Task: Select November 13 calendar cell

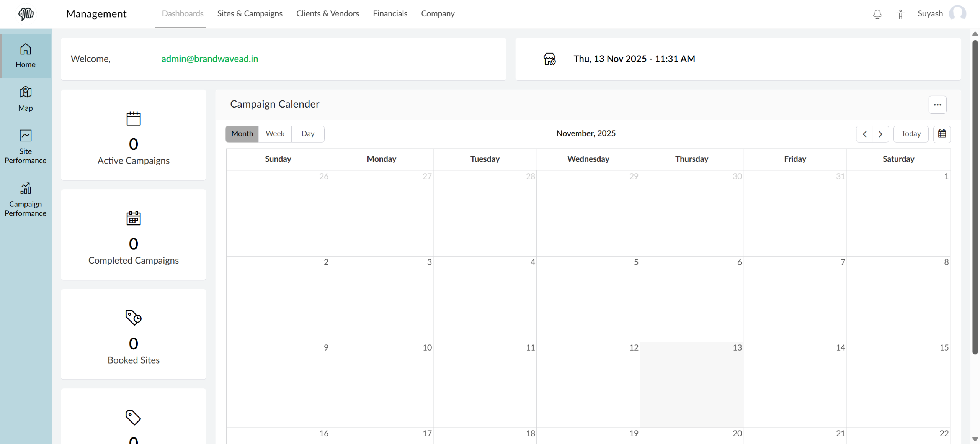Action: (x=691, y=384)
